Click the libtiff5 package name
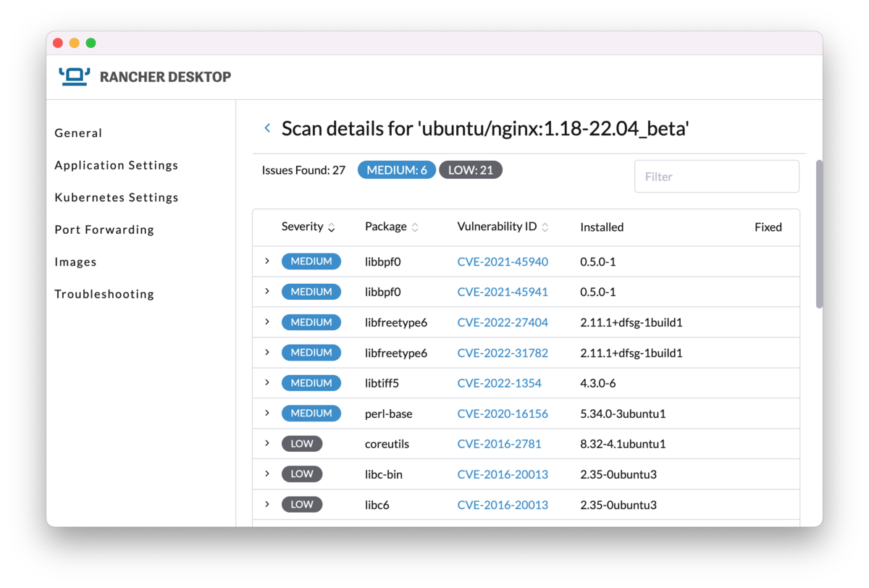 pyautogui.click(x=382, y=383)
